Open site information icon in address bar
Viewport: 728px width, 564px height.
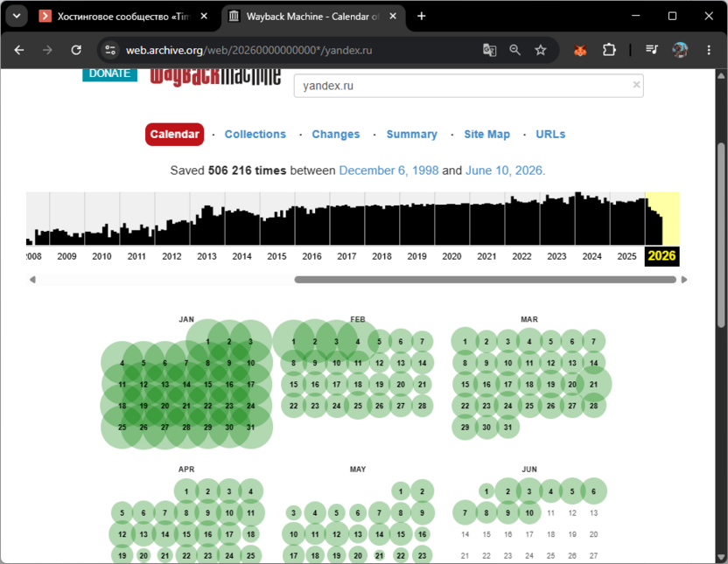[x=110, y=50]
